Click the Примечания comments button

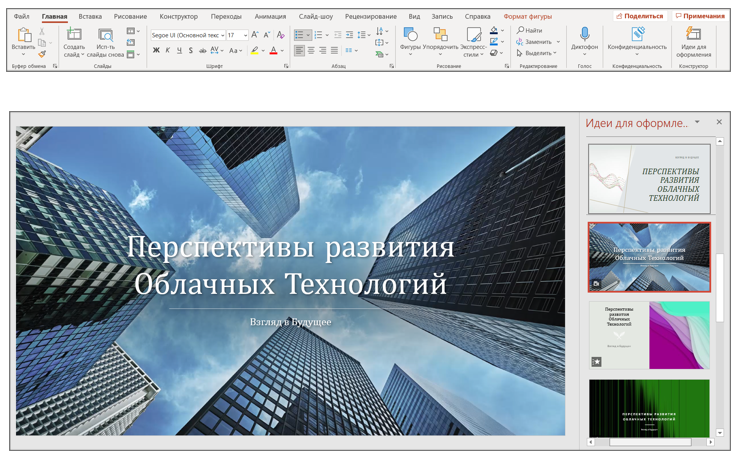pos(700,16)
